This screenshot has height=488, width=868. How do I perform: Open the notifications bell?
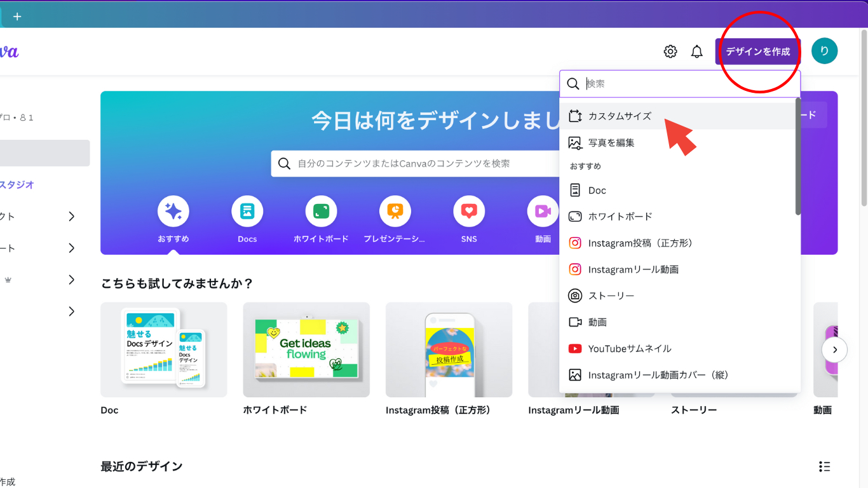[x=697, y=51]
